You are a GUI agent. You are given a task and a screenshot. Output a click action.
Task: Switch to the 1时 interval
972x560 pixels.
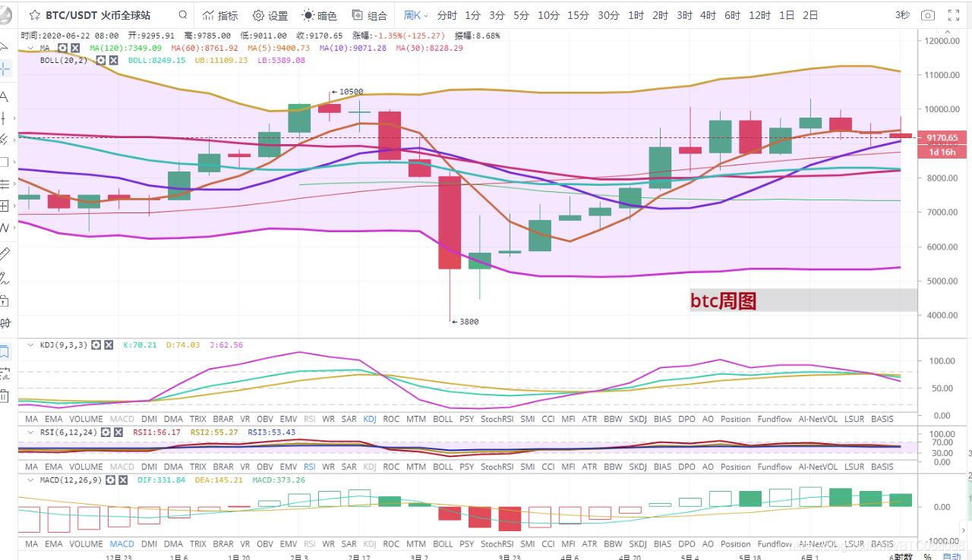tap(636, 15)
